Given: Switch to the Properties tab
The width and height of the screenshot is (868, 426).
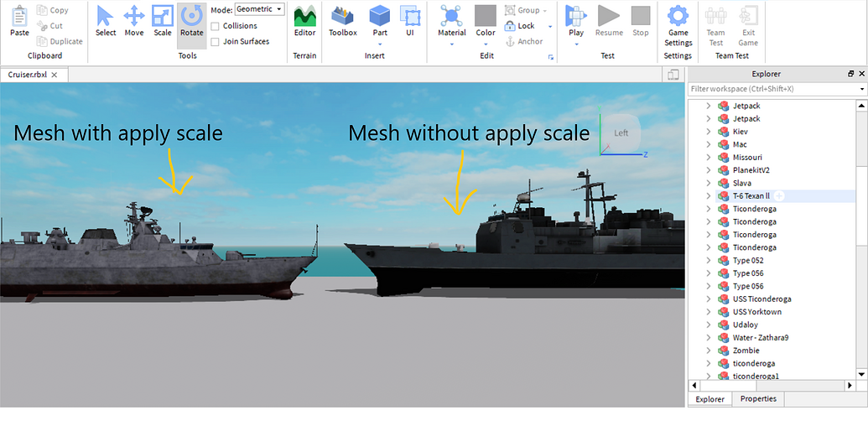Looking at the screenshot, I should click(x=758, y=399).
